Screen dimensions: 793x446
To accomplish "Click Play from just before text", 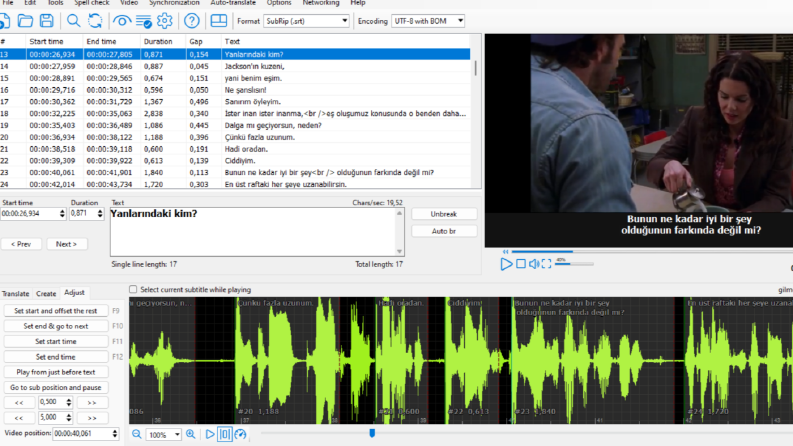I will [56, 372].
